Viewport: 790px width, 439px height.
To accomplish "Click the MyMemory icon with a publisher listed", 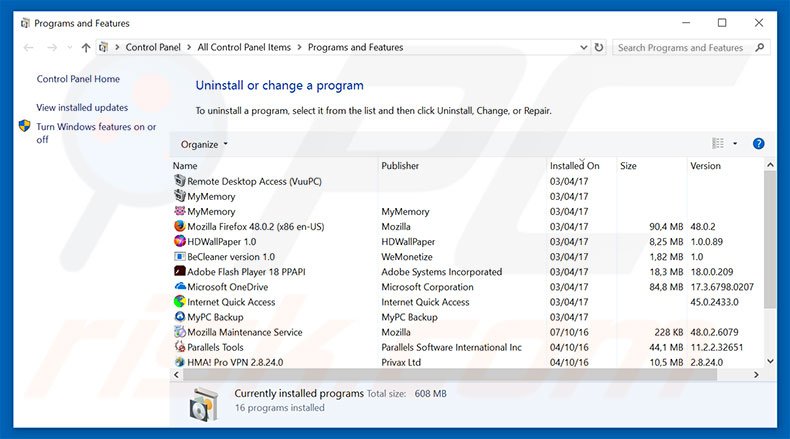I will point(180,211).
